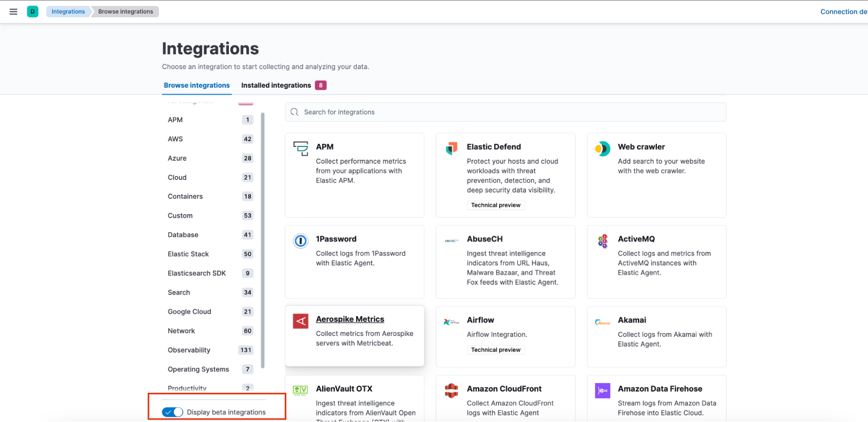Open the Elastic Defend card title

click(x=494, y=147)
